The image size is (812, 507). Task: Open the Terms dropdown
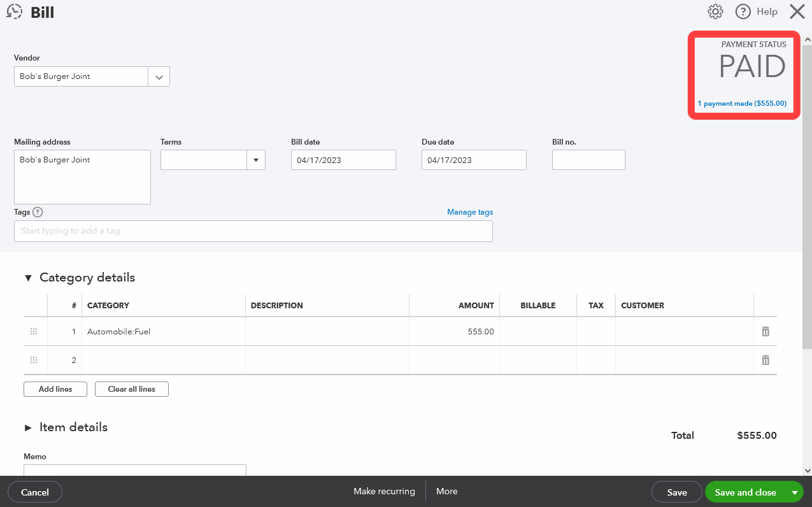click(255, 160)
